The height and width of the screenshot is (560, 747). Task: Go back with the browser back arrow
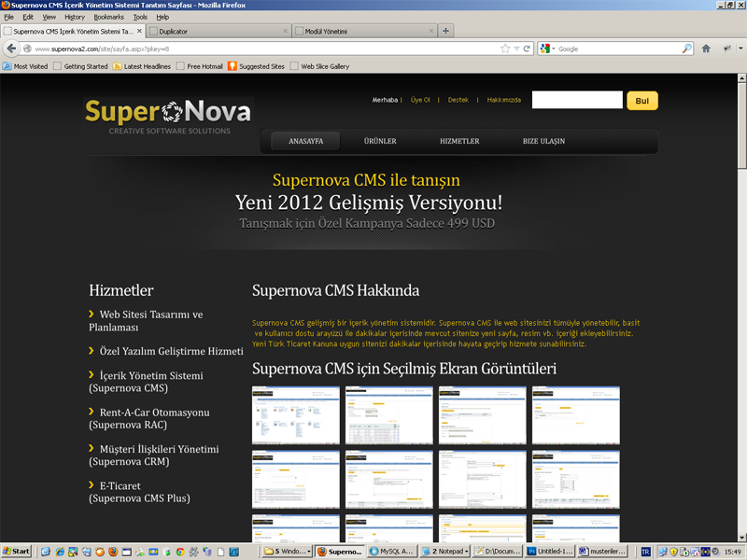click(x=11, y=49)
